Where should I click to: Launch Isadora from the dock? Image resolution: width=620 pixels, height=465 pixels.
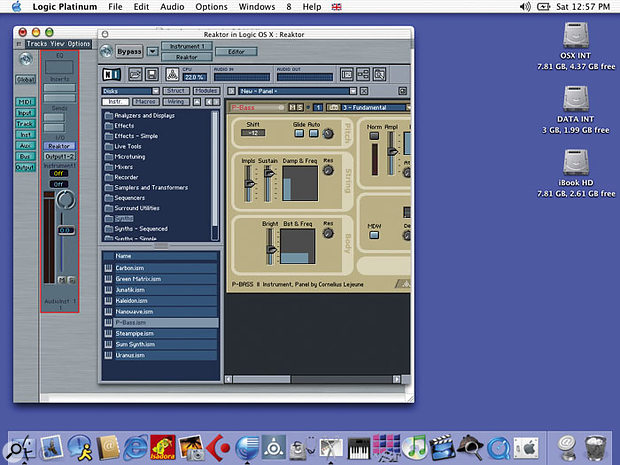[x=163, y=447]
